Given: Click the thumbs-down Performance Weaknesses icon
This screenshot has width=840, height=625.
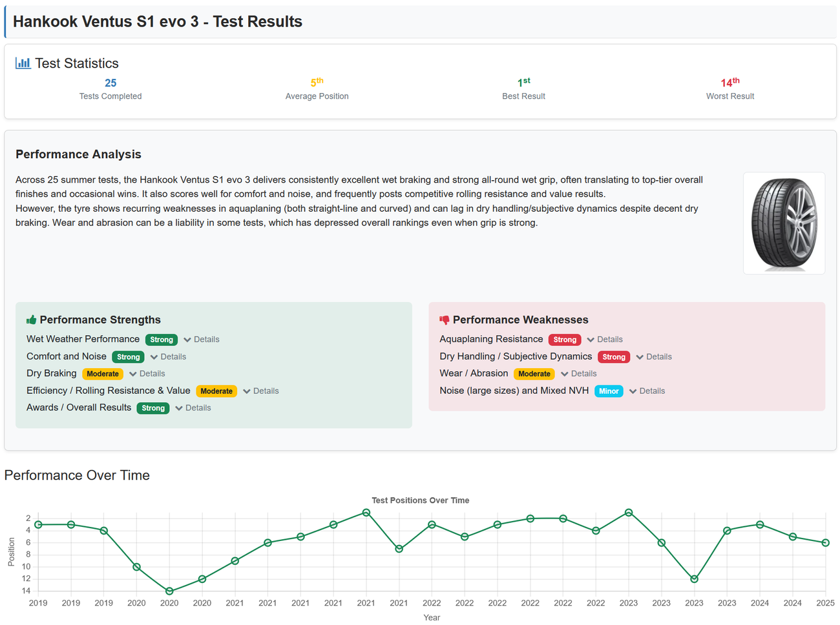Looking at the screenshot, I should click(x=445, y=320).
